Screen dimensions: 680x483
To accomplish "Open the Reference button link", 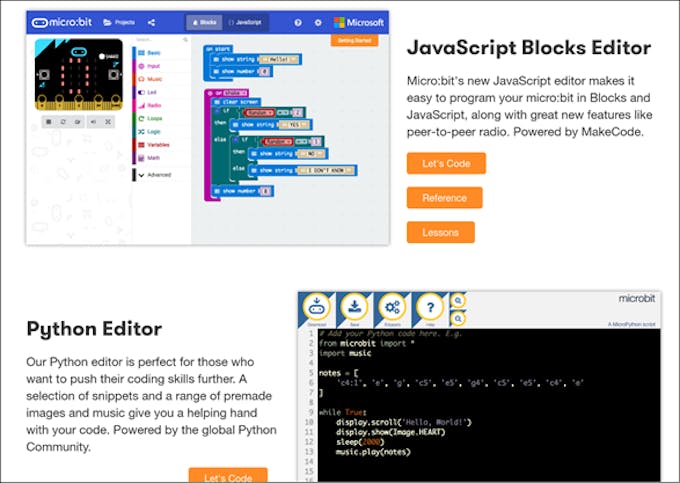I will coord(445,198).
